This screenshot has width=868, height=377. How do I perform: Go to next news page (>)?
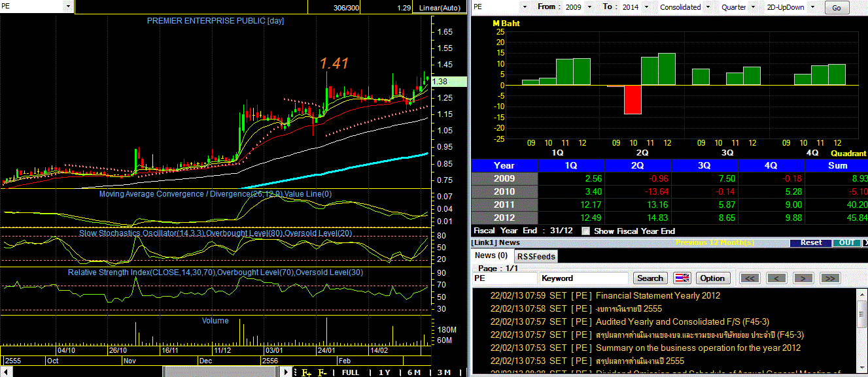click(803, 278)
